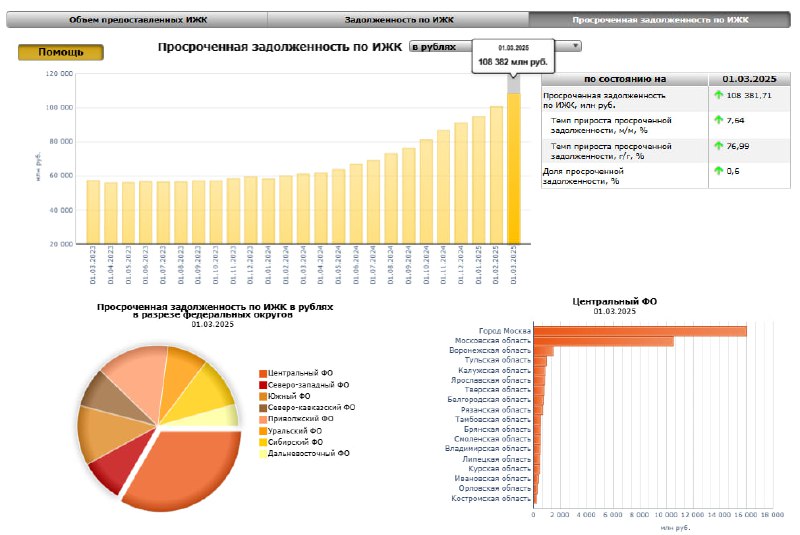800x535 pixels.
Task: Click the green arrow beside 7,64
Action: (718, 120)
